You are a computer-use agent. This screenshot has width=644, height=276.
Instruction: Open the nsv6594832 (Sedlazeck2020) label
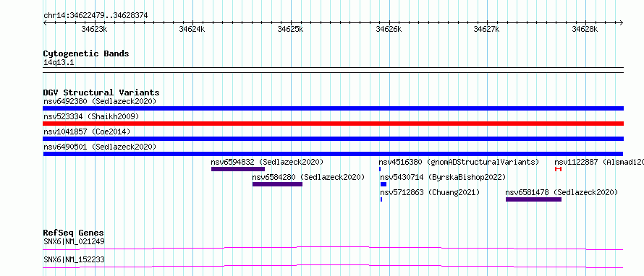click(x=268, y=162)
